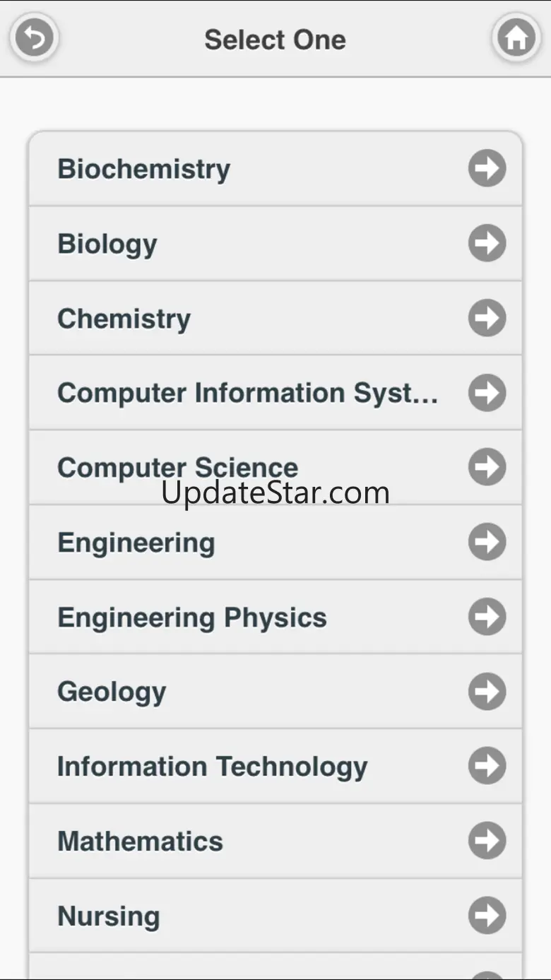Click arrow icon for Information Technology
This screenshot has width=551, height=980.
click(x=487, y=766)
